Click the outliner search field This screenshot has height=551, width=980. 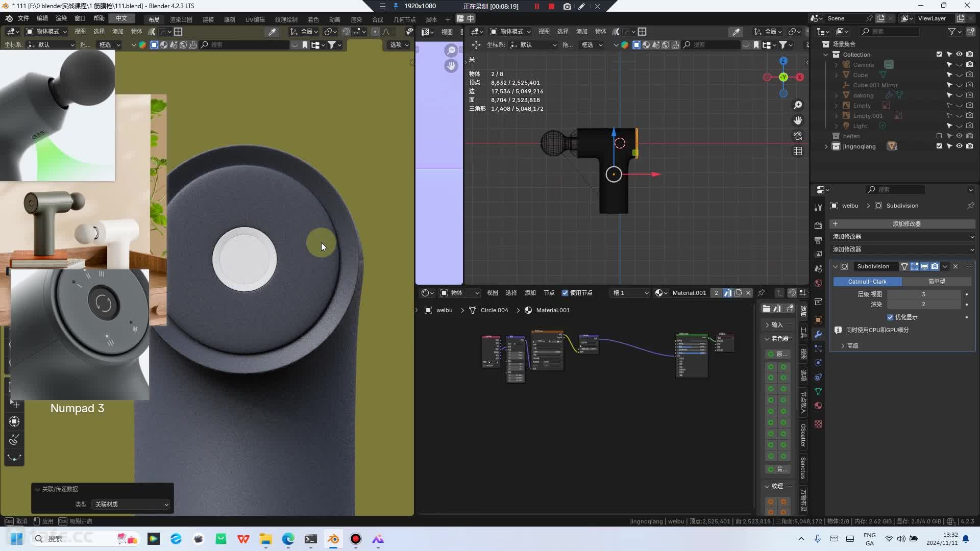(890, 32)
